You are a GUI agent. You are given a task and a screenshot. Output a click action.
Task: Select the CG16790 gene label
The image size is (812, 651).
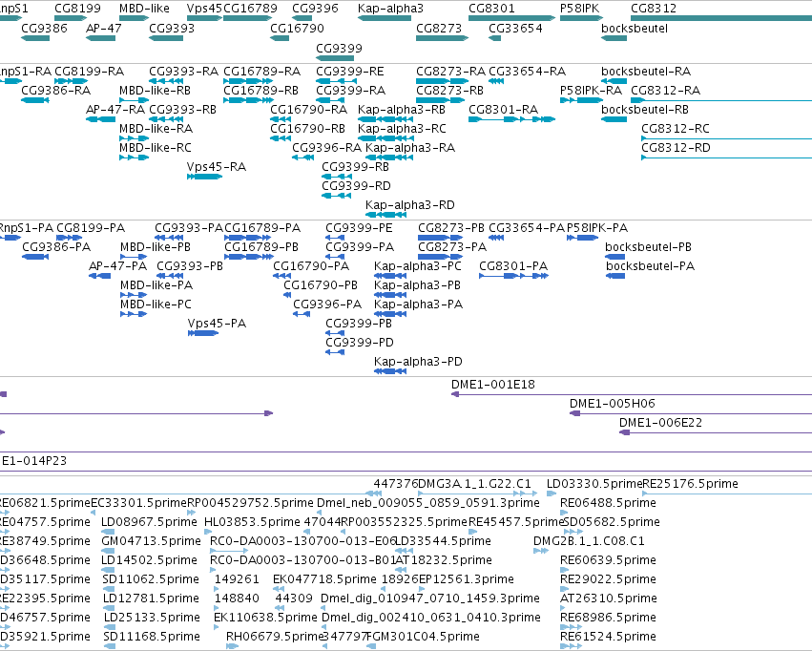[x=298, y=28]
